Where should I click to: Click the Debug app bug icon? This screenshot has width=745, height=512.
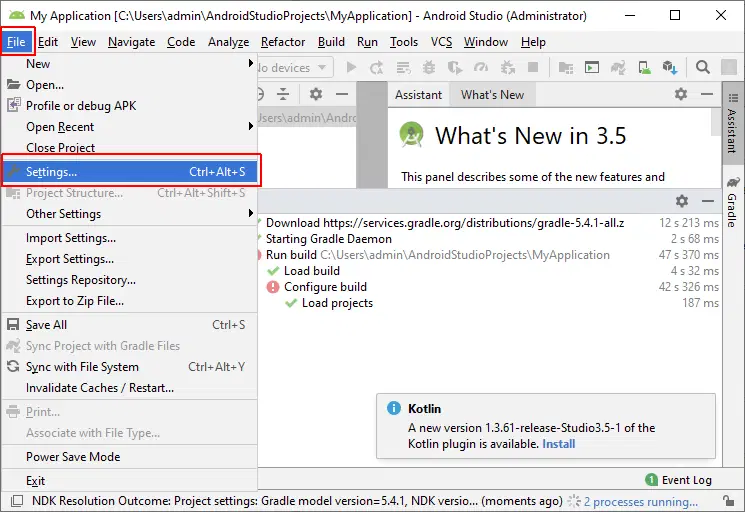click(429, 67)
